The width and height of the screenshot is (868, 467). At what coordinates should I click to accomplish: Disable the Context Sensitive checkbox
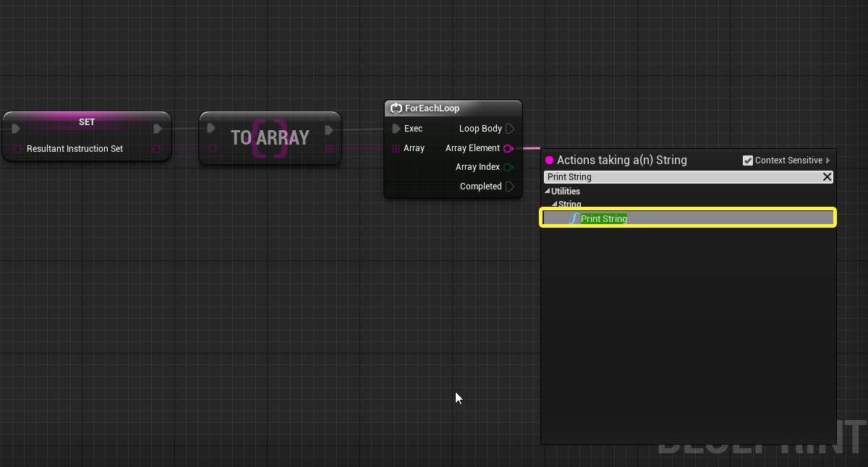coord(748,160)
